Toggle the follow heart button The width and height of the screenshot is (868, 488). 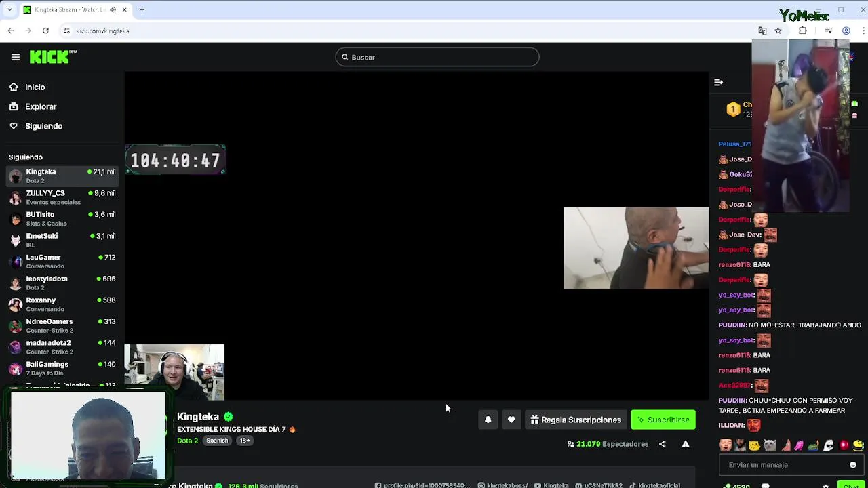point(511,420)
